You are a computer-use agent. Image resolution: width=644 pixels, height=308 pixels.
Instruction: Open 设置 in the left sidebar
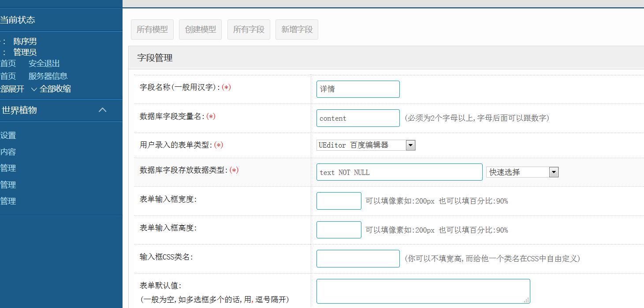8,136
